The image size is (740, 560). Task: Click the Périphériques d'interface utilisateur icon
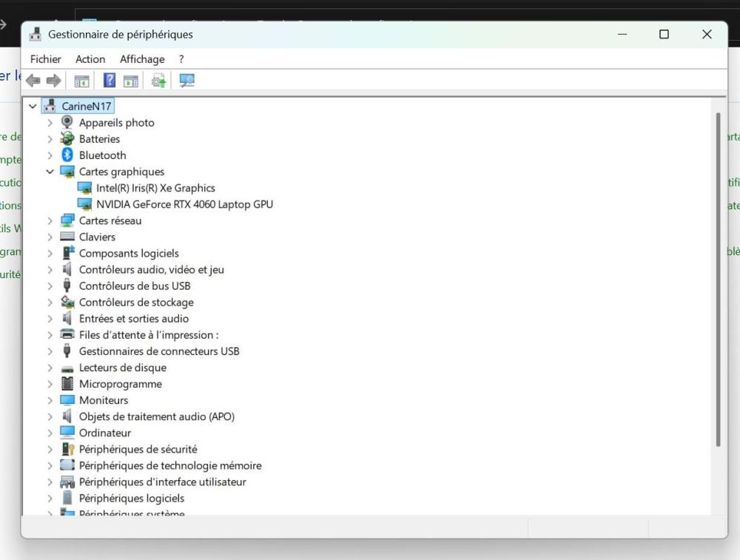(x=67, y=482)
